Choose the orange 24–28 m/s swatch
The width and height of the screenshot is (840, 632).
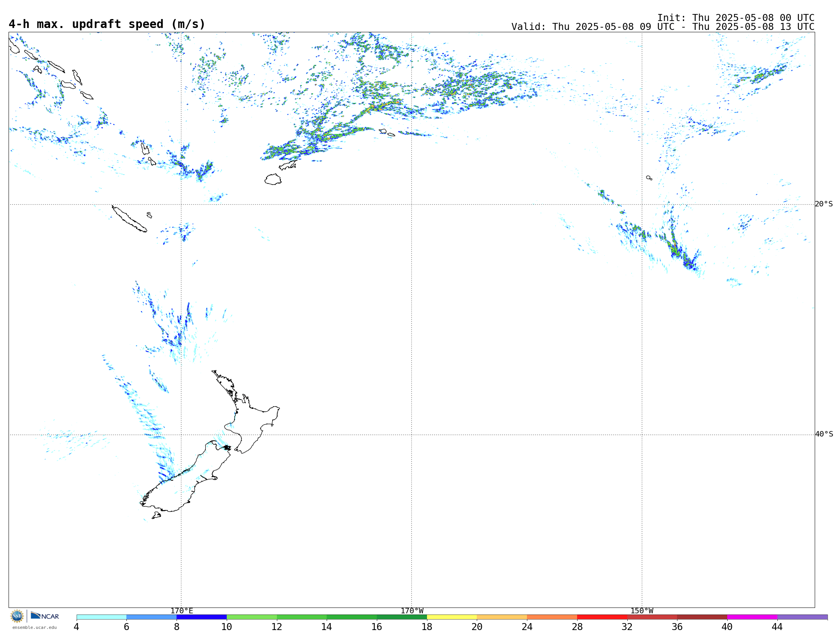[x=552, y=617]
